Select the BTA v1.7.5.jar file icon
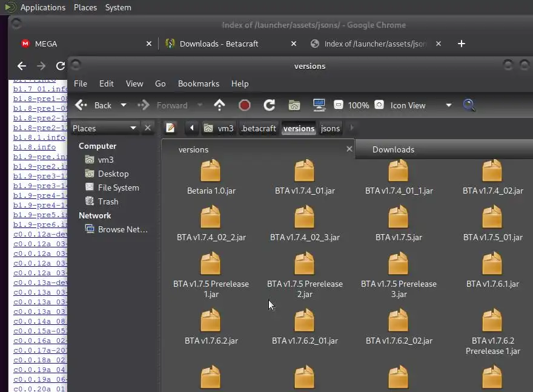The image size is (533, 392). [x=398, y=217]
